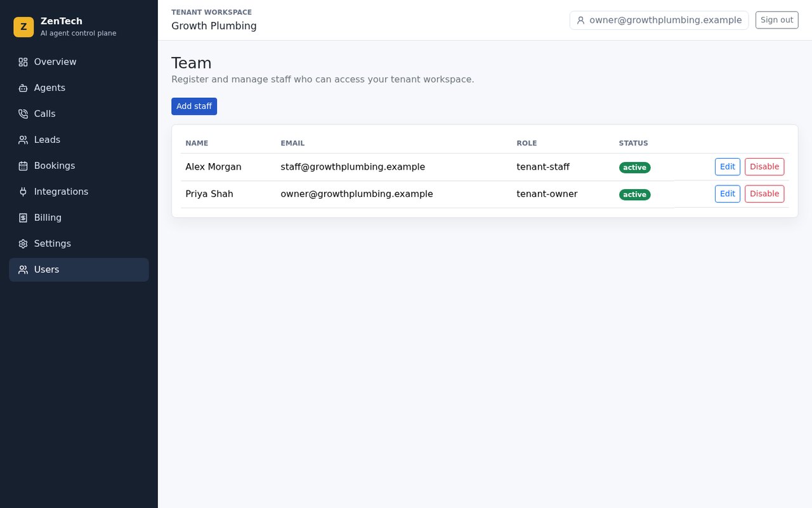Disable Alex Morgan's account
812x508 pixels.
(764, 167)
